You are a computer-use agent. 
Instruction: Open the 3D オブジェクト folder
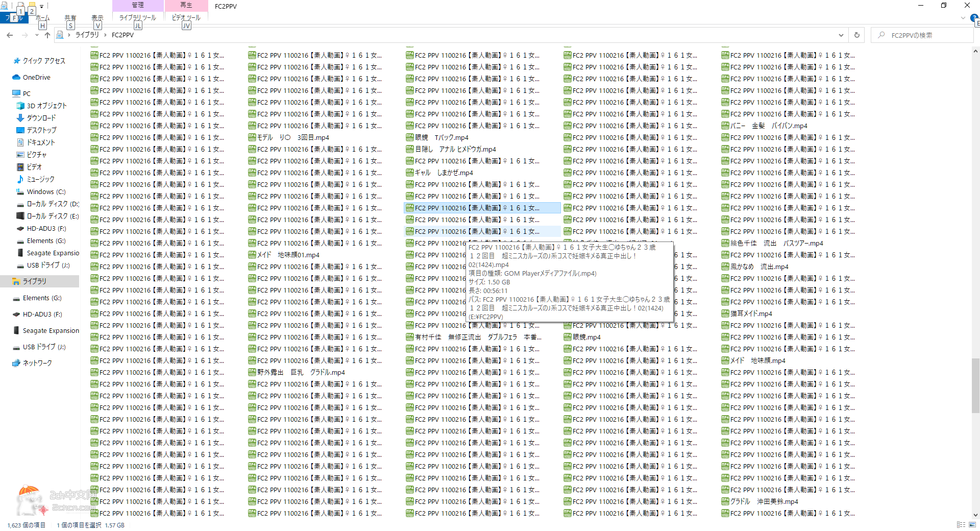pos(42,106)
